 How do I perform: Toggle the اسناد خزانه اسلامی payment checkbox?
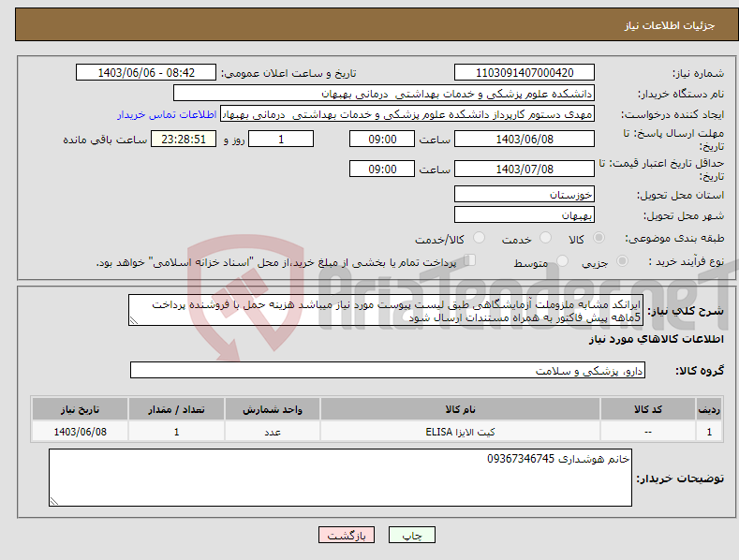[470, 260]
